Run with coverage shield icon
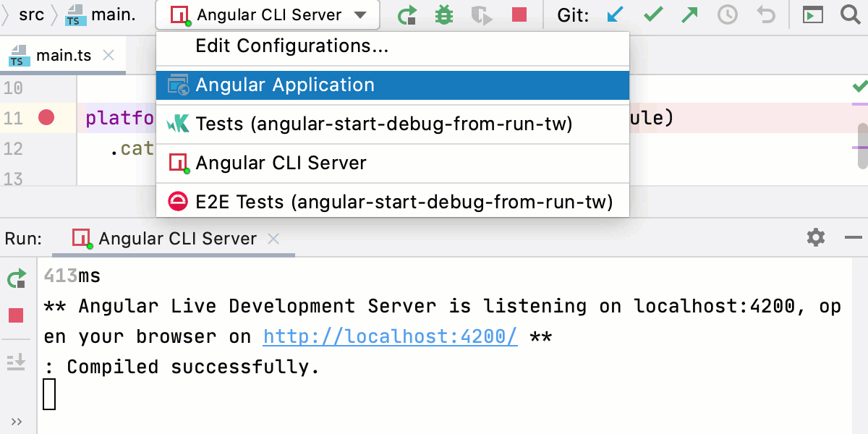 click(x=481, y=14)
